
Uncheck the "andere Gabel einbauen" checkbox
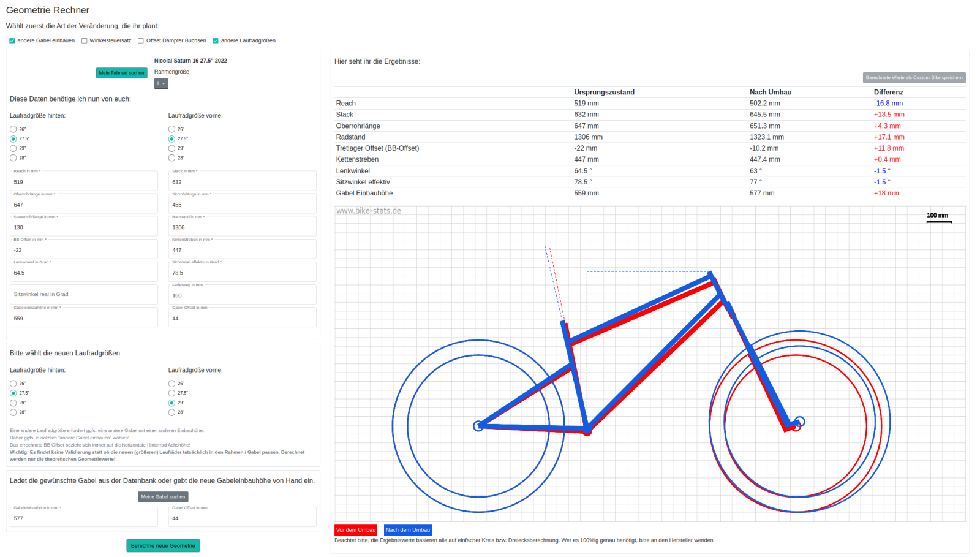pyautogui.click(x=12, y=41)
